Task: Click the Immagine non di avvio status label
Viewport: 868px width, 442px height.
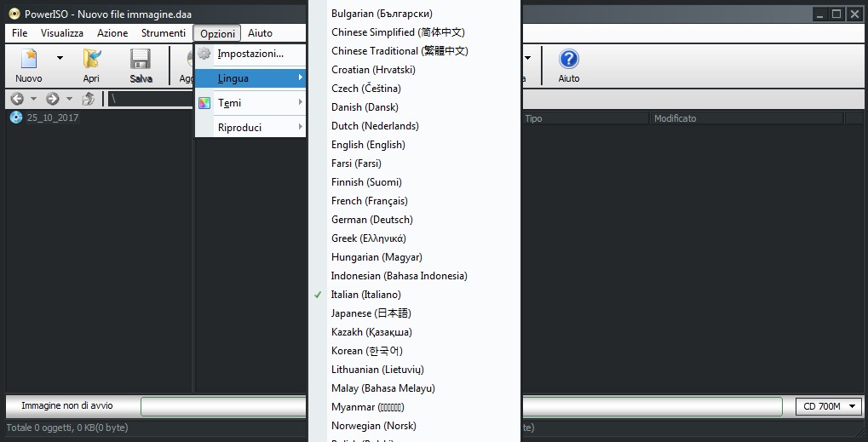Action: (x=67, y=405)
